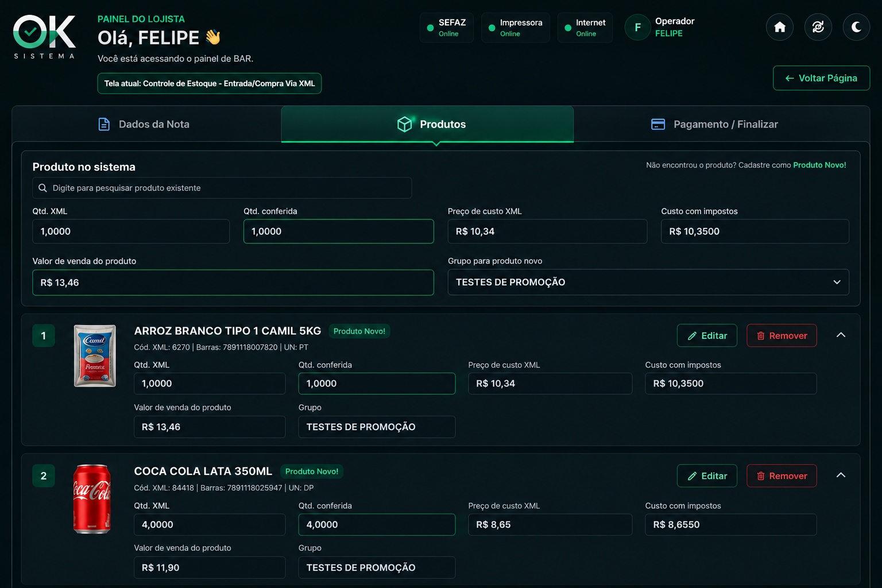This screenshot has height=588, width=882.
Task: Click ARROZ Qtd. XML field
Action: pos(210,384)
